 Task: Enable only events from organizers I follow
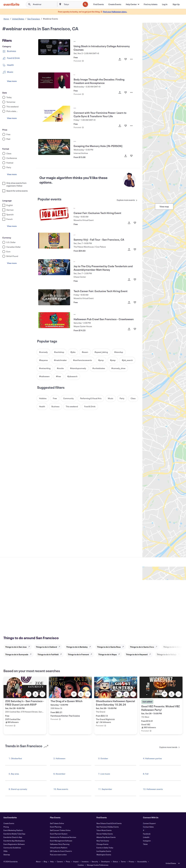[4, 184]
